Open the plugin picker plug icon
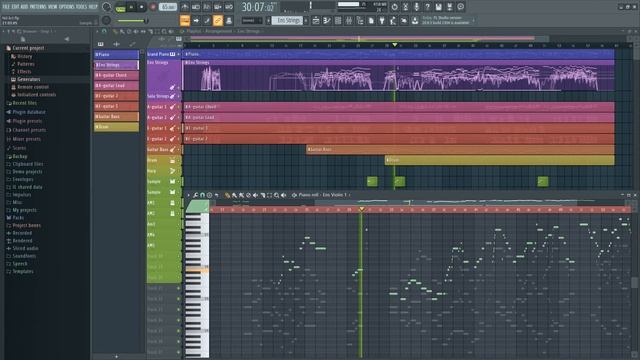This screenshot has width=640, height=360. (382, 20)
